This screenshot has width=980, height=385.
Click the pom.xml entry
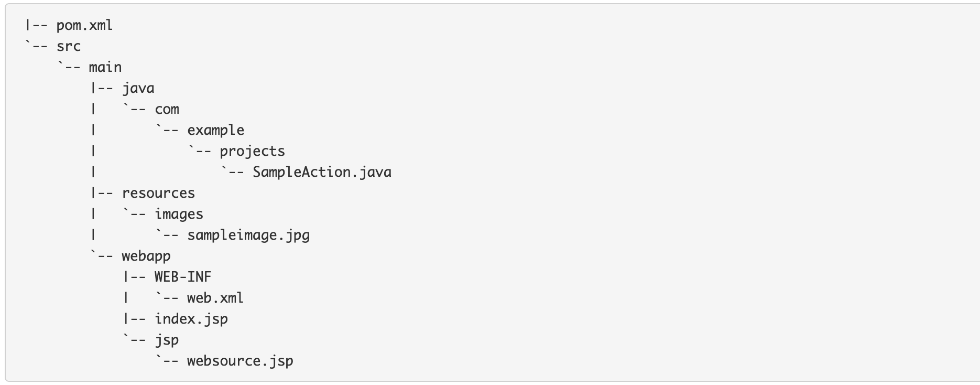tap(84, 26)
